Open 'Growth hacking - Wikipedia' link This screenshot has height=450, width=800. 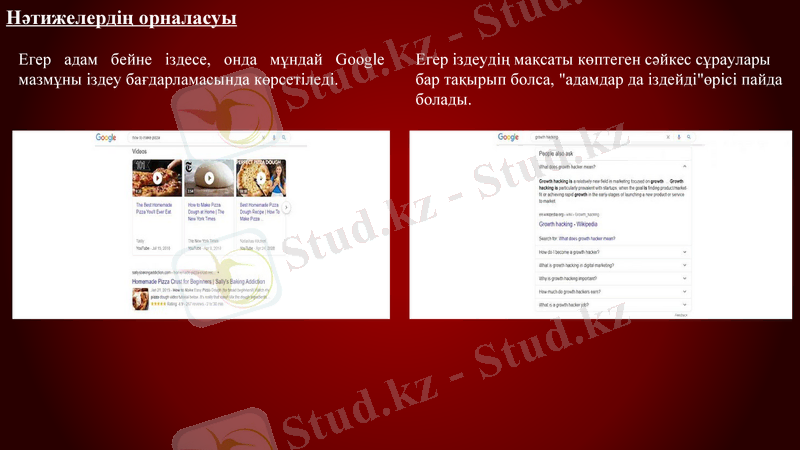click(568, 224)
